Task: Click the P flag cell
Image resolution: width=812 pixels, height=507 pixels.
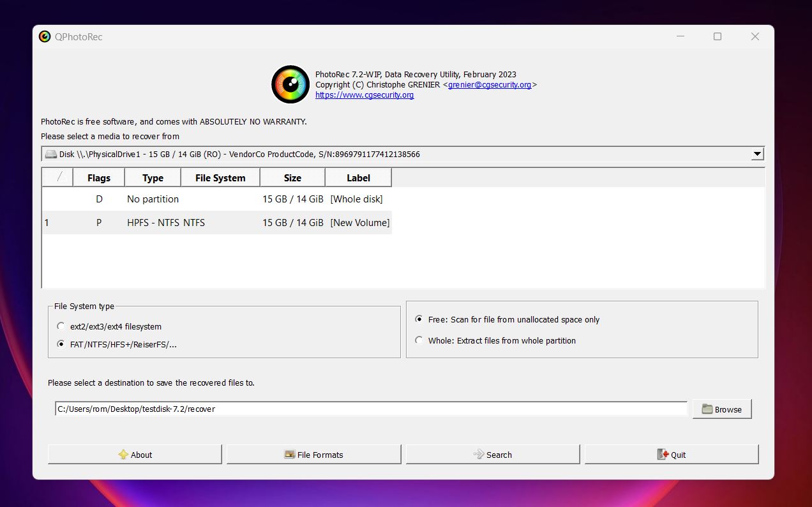Action: [99, 223]
